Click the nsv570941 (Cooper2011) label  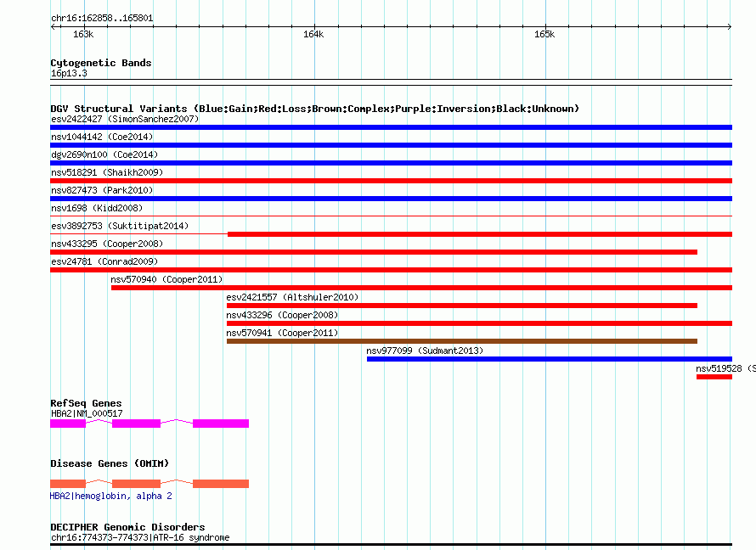point(283,333)
